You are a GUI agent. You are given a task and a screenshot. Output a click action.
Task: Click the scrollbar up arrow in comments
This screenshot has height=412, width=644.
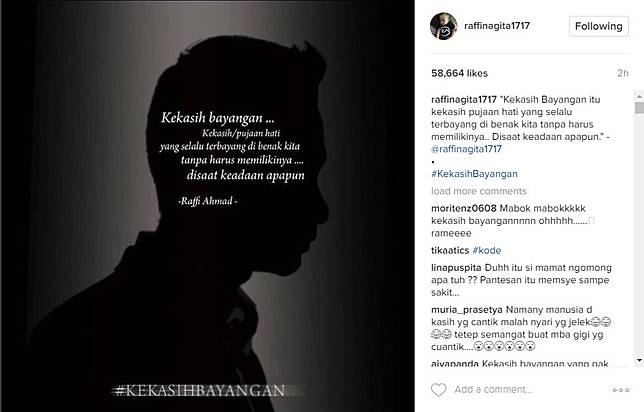639,96
